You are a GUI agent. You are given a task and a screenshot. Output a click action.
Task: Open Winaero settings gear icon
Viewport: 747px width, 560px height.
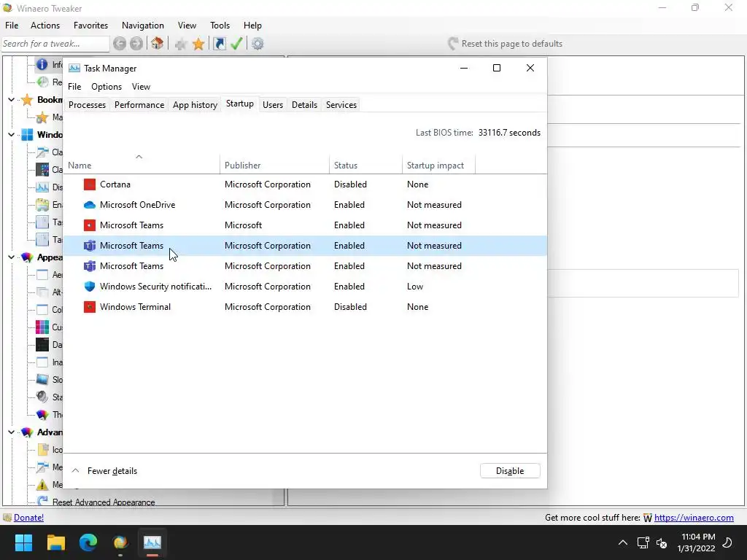pos(258,44)
